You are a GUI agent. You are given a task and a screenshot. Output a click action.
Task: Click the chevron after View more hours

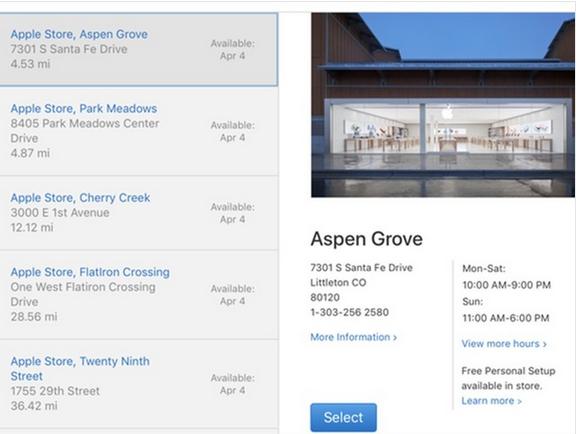(x=545, y=344)
